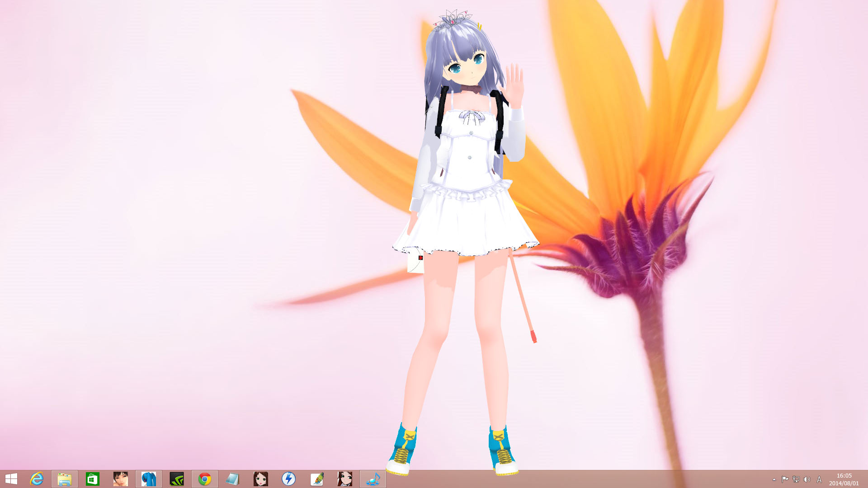The width and height of the screenshot is (868, 488).
Task: Open the brown-haired girl with bow icon
Action: 261,479
